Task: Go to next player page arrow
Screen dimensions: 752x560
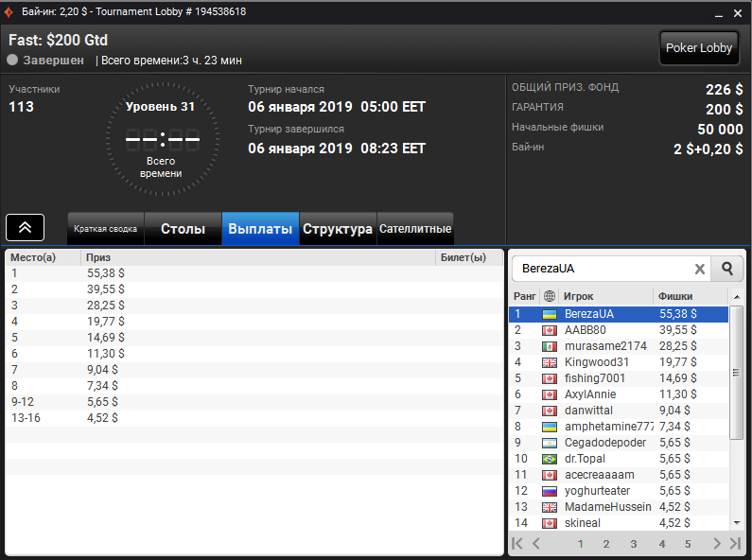Action: pos(717,543)
